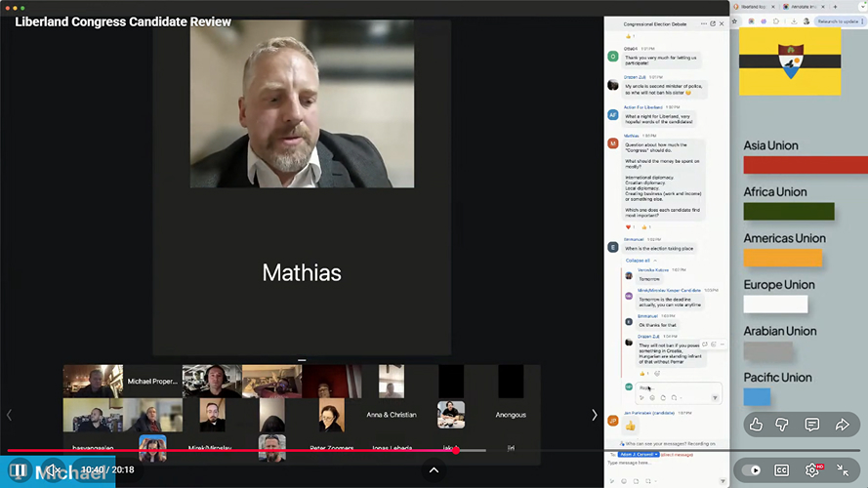Toggle closed captions

pos(781,469)
